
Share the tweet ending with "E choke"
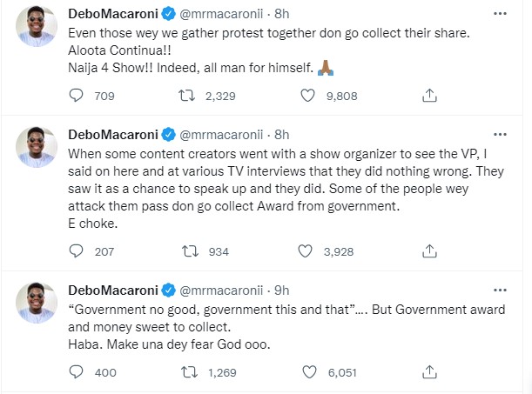428,251
